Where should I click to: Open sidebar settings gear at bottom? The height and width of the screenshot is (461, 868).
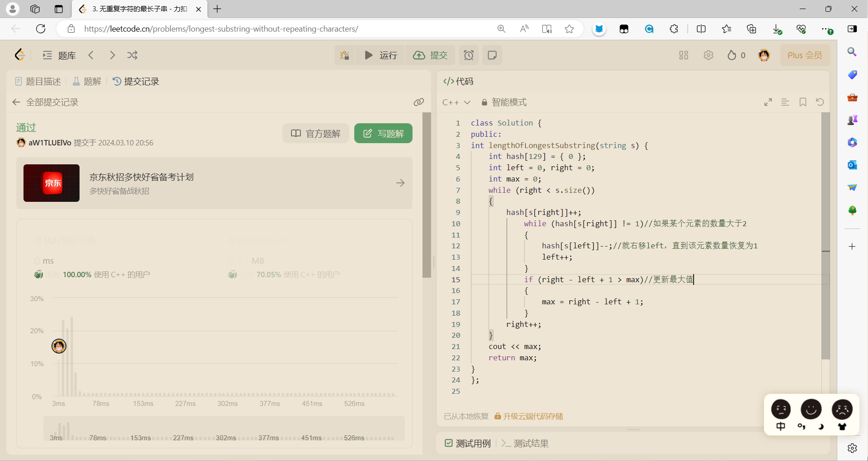[852, 448]
